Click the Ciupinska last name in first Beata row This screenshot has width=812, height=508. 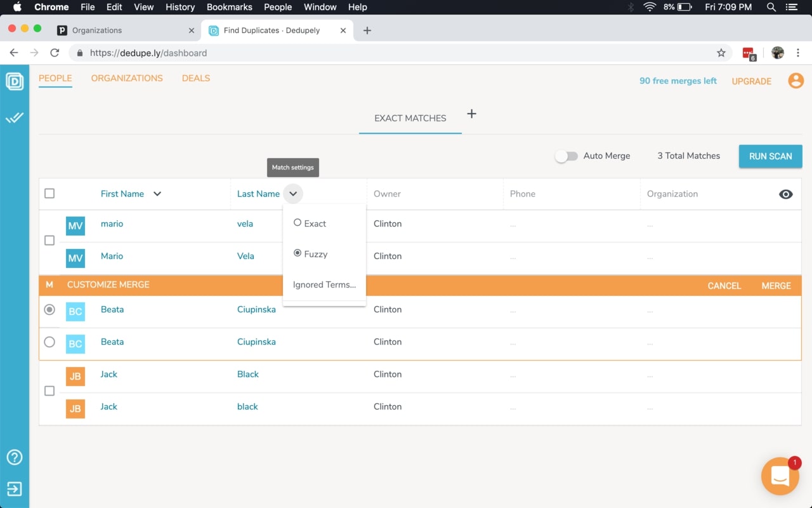coord(256,309)
